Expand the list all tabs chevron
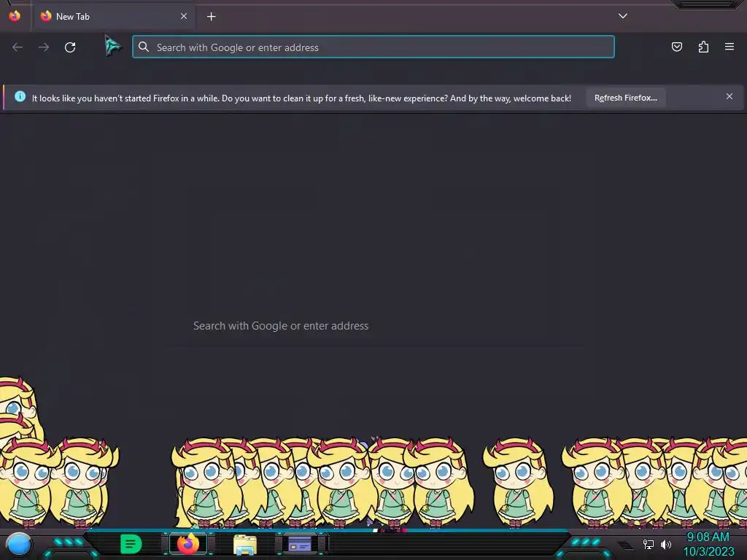747x560 pixels. pyautogui.click(x=623, y=16)
